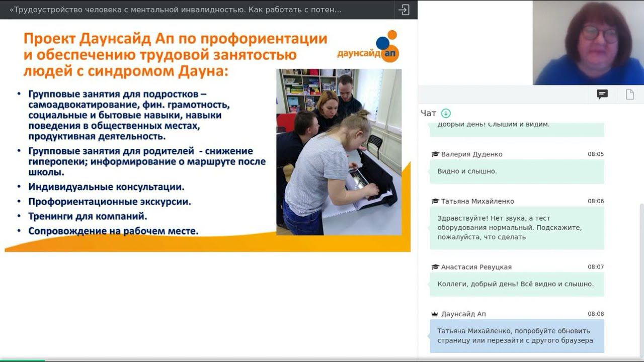Click the bullet 'Индивидуальные консультации.'
The width and height of the screenshot is (644, 362).
tap(106, 187)
